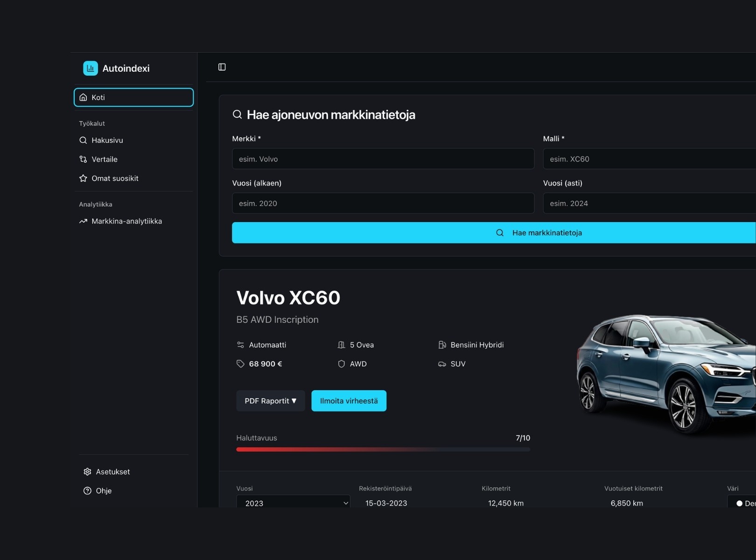Expand the PDF Raportit dropdown

(271, 401)
